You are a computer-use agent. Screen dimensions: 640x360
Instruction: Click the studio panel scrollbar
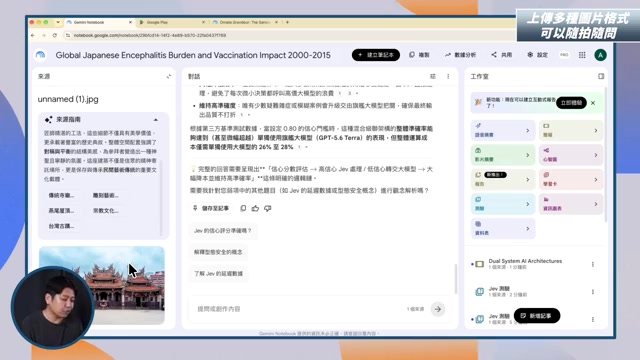click(x=605, y=155)
